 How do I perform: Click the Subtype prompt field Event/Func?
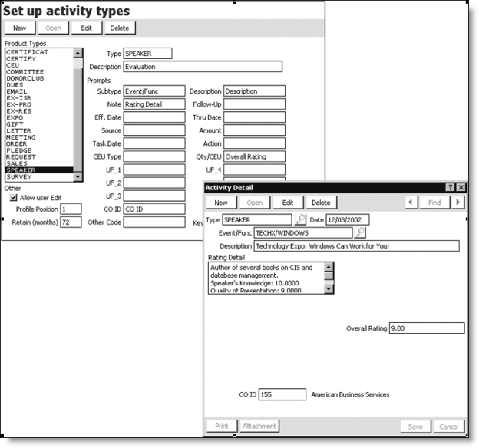pos(154,91)
